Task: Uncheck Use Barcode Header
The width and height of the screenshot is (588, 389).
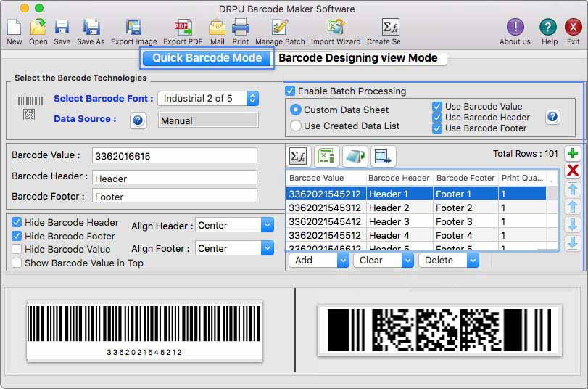Action: pos(437,118)
